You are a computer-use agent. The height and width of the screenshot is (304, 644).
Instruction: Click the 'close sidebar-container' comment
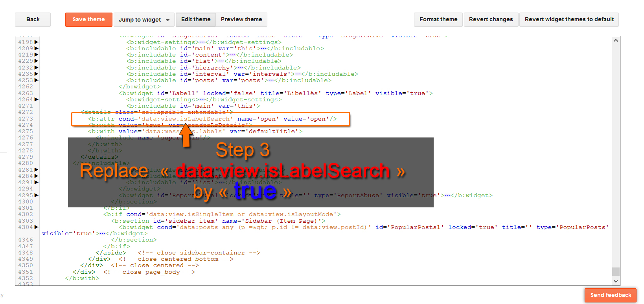point(199,253)
